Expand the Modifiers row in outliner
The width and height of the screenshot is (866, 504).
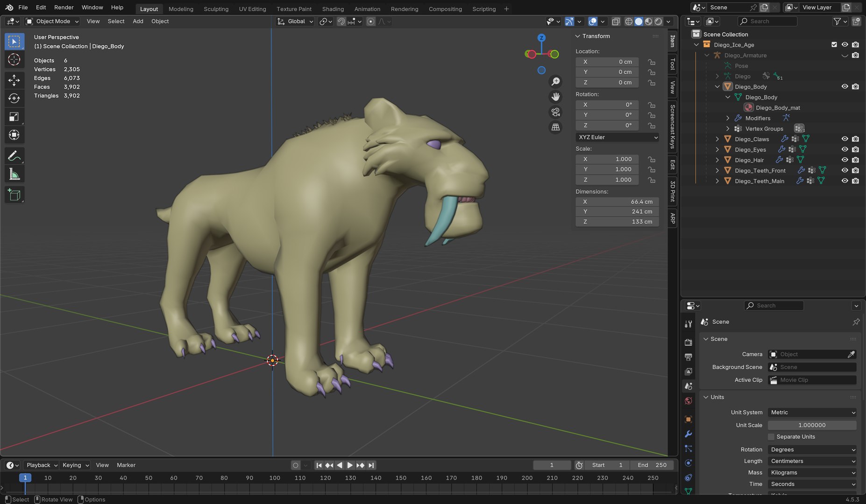728,118
